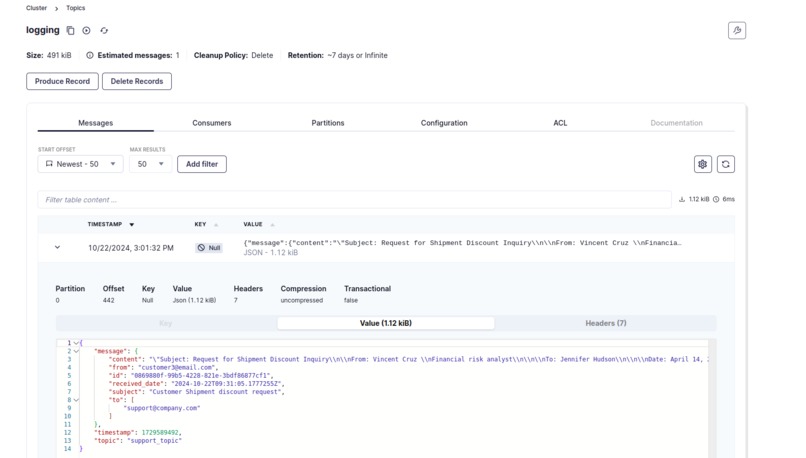Go to Topics in the breadcrumb
Viewport: 806px width, 458px height.
click(76, 8)
